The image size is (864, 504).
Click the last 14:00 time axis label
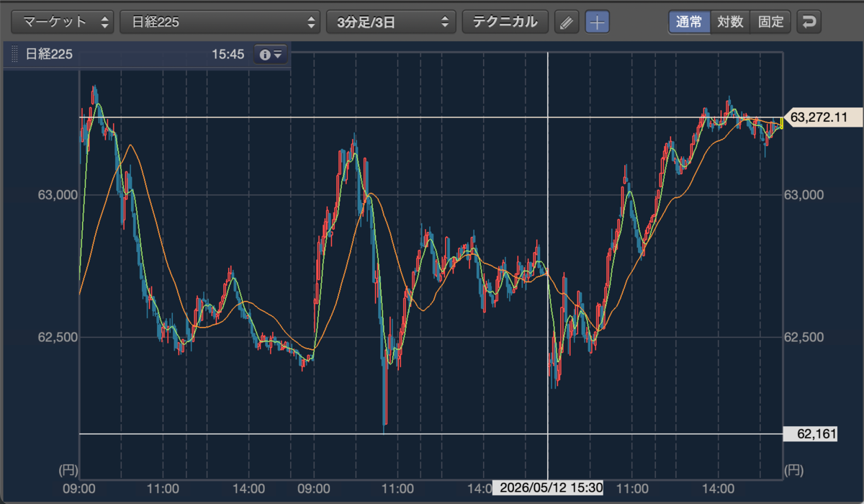click(x=719, y=488)
